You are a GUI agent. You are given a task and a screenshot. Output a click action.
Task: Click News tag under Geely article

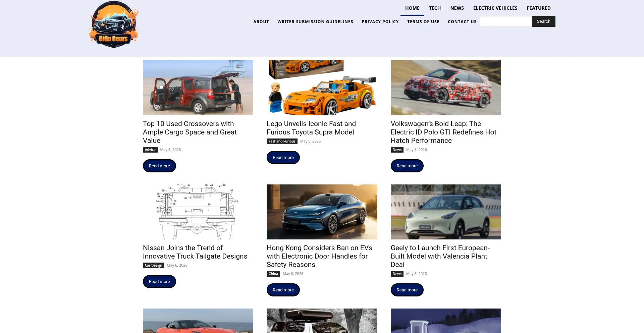397,274
